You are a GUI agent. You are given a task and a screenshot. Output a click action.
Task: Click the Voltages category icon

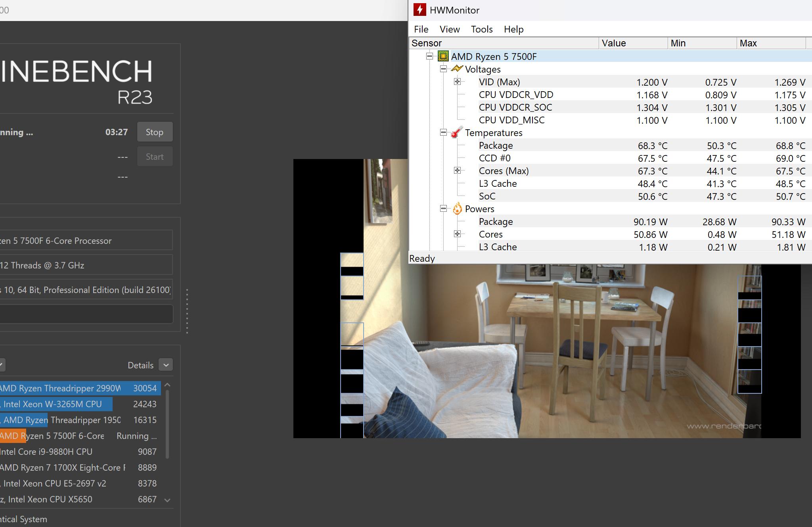[457, 69]
